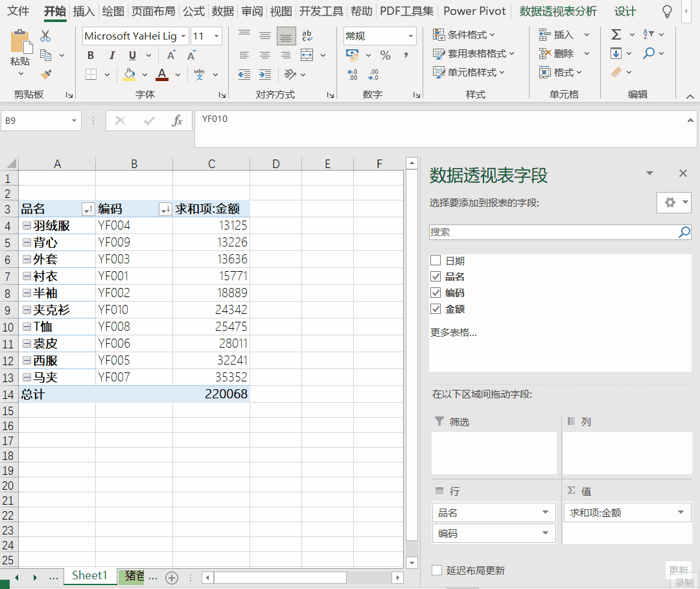
Task: Uncheck the 编码 field checkbox
Action: click(x=436, y=293)
